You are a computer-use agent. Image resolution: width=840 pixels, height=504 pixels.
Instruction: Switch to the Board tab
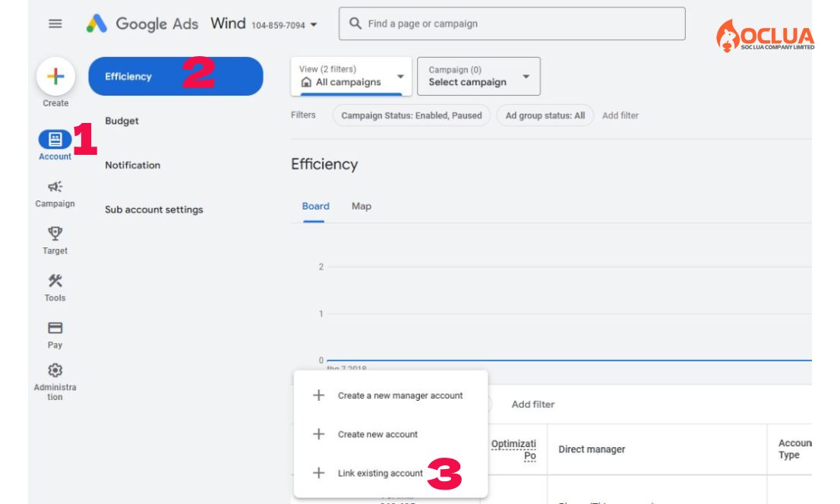(315, 206)
